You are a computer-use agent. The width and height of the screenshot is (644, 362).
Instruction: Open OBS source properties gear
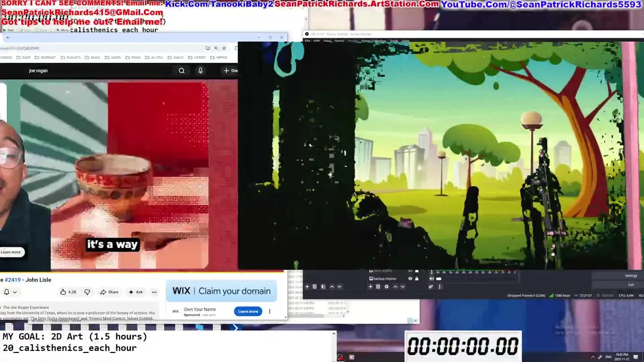(x=386, y=287)
